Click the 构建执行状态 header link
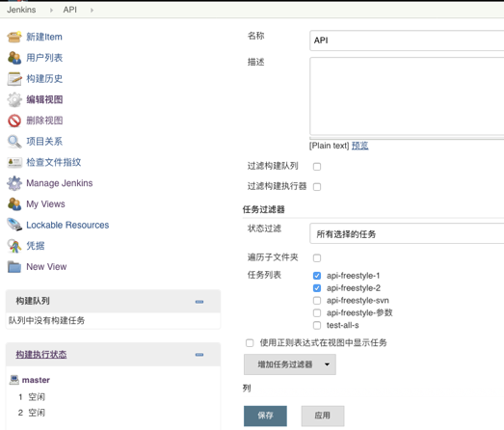504x430 pixels. 41,355
